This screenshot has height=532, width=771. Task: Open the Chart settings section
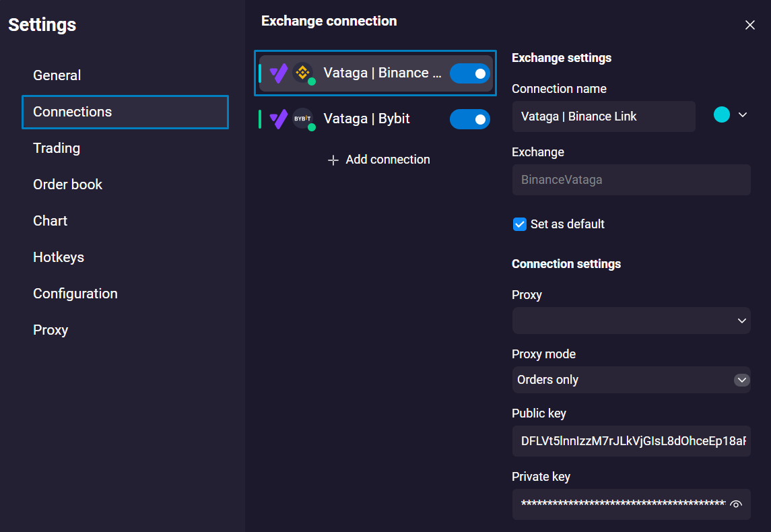coord(50,221)
